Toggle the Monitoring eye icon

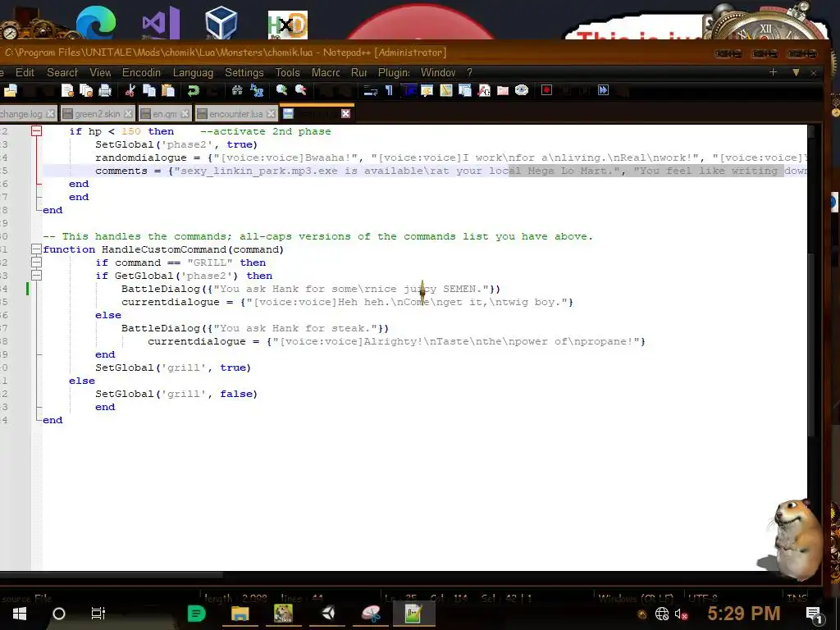coord(522,90)
